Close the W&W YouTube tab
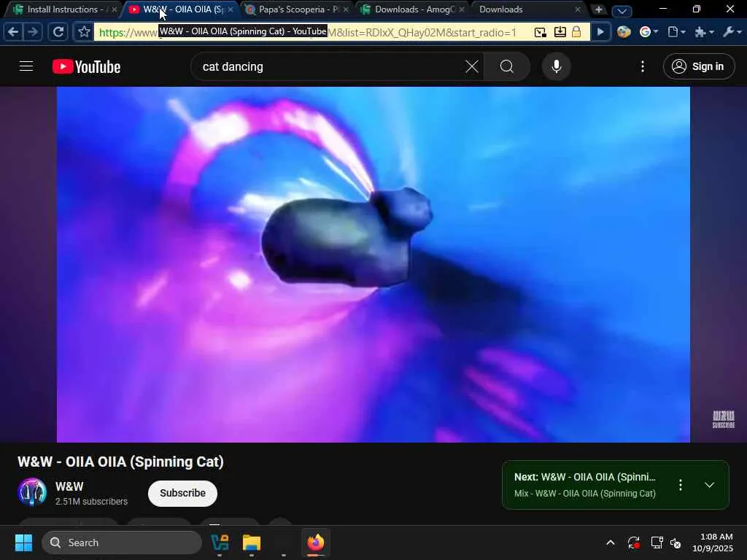 231,9
